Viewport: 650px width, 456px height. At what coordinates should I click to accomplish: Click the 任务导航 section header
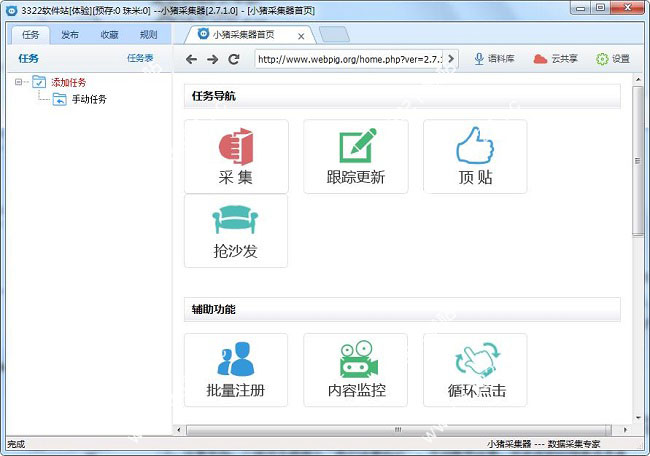tap(402, 96)
